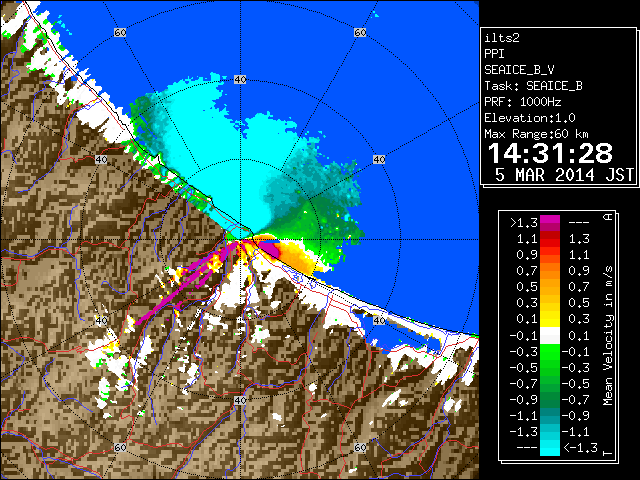Select the vertical "Mean Velocity in m/s" label

(608, 336)
